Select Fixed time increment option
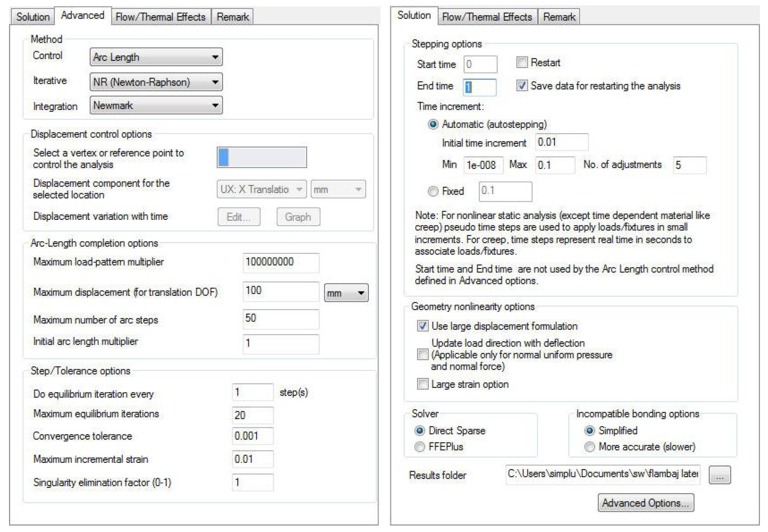This screenshot has width=768, height=532. coord(433,191)
